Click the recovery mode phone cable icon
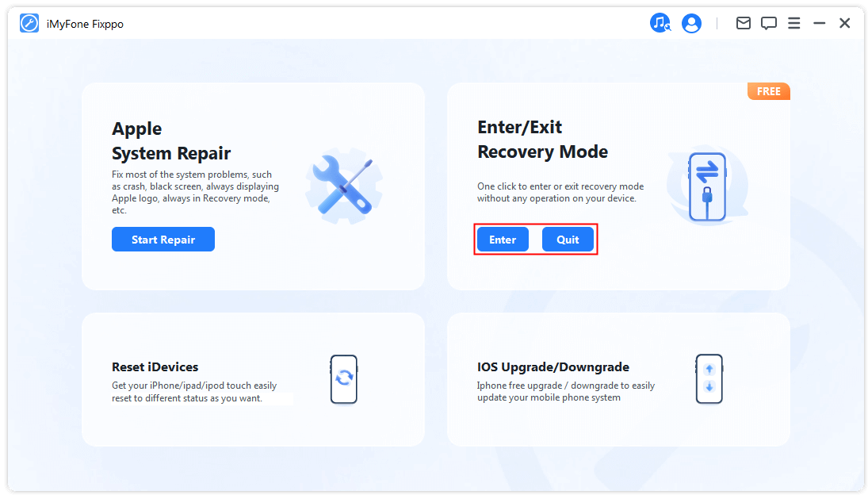The width and height of the screenshot is (868, 495). pos(707,187)
